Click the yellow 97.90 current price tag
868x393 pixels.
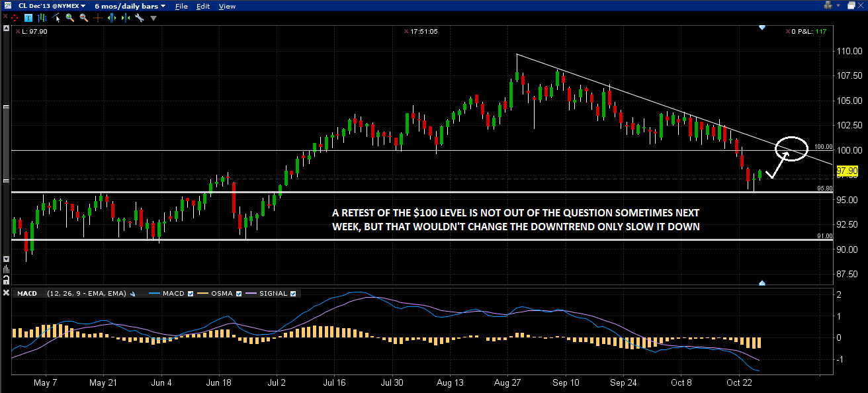coord(847,171)
